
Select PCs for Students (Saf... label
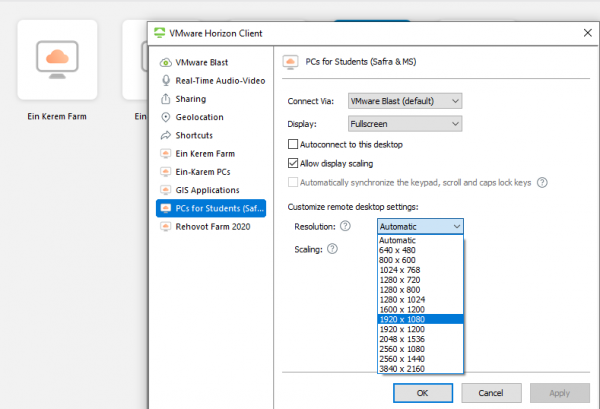click(x=219, y=209)
